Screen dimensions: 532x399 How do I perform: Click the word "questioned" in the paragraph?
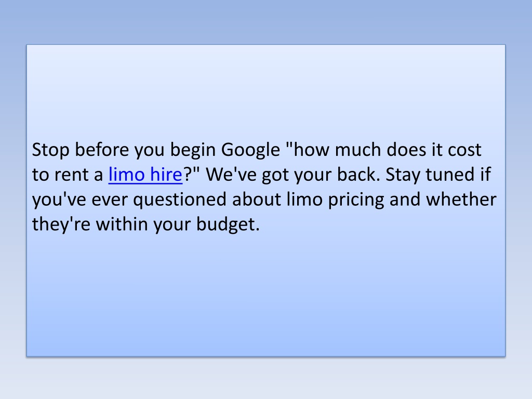[179, 199]
